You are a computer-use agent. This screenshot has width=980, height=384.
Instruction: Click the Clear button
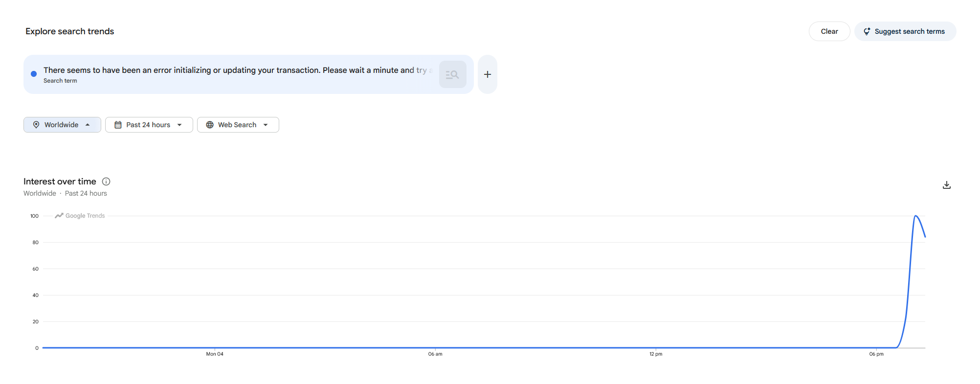829,31
